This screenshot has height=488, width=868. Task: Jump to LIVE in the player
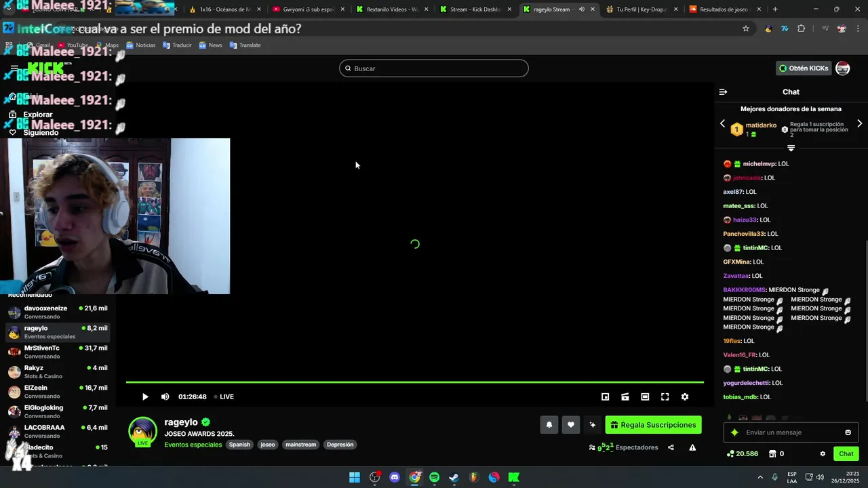tap(224, 397)
